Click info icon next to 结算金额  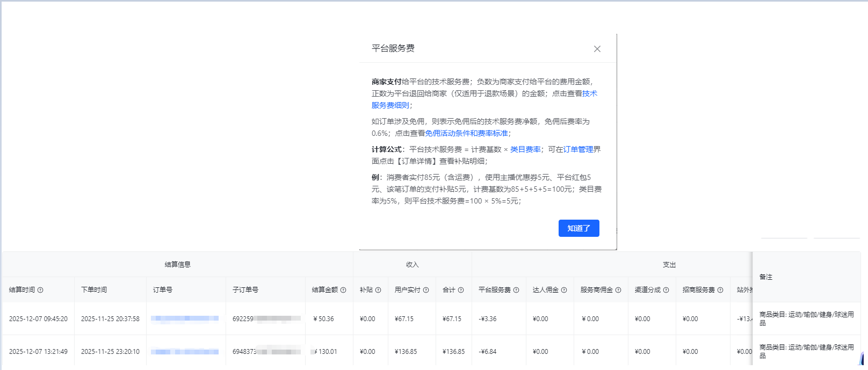coord(343,290)
